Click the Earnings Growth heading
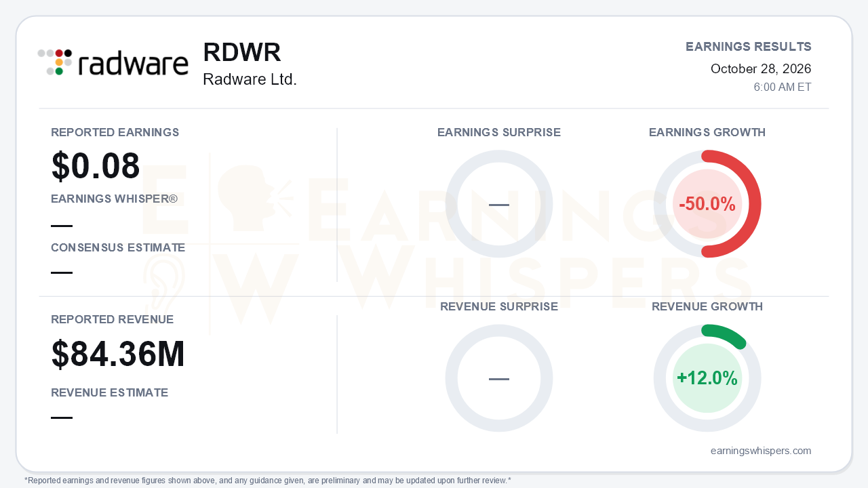 (707, 133)
